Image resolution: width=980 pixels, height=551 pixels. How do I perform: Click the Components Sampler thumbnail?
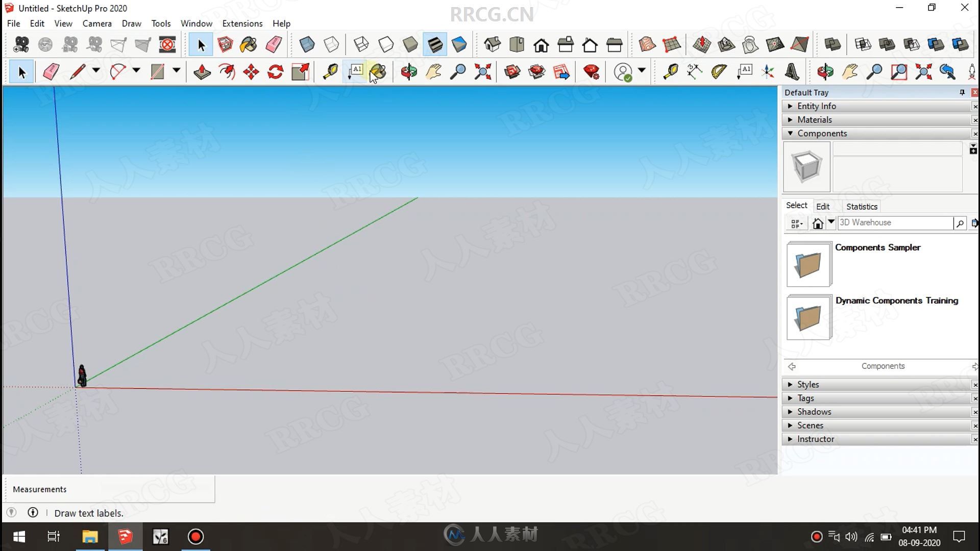(x=807, y=263)
